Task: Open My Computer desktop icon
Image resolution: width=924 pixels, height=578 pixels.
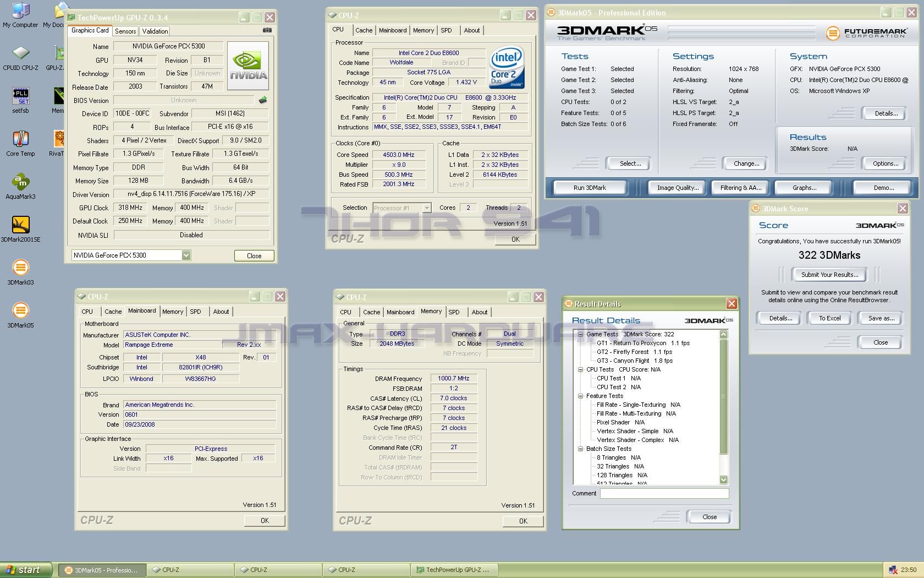Action: point(20,15)
